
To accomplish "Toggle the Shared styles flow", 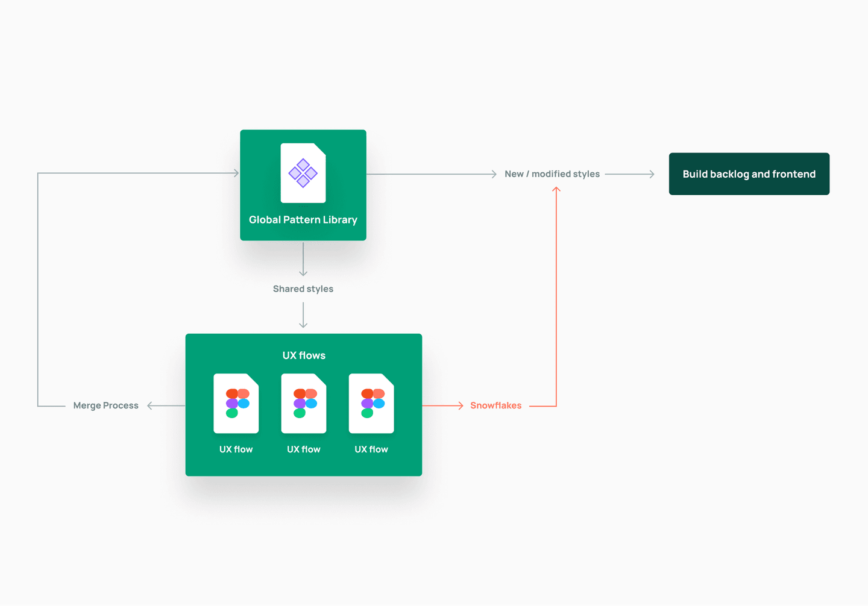I will (x=303, y=289).
